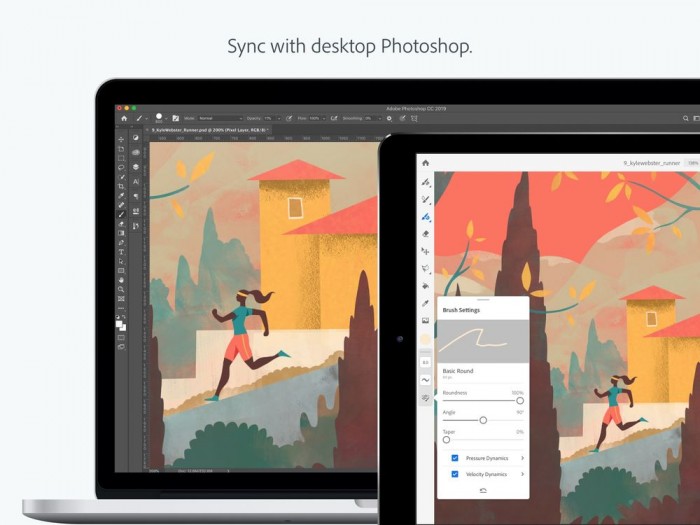Select the desktop Eraser tool
700x525 pixels.
coord(121,224)
